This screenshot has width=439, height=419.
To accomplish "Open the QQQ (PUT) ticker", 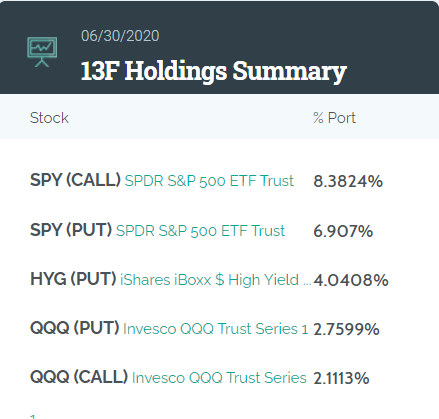I will 75,328.
